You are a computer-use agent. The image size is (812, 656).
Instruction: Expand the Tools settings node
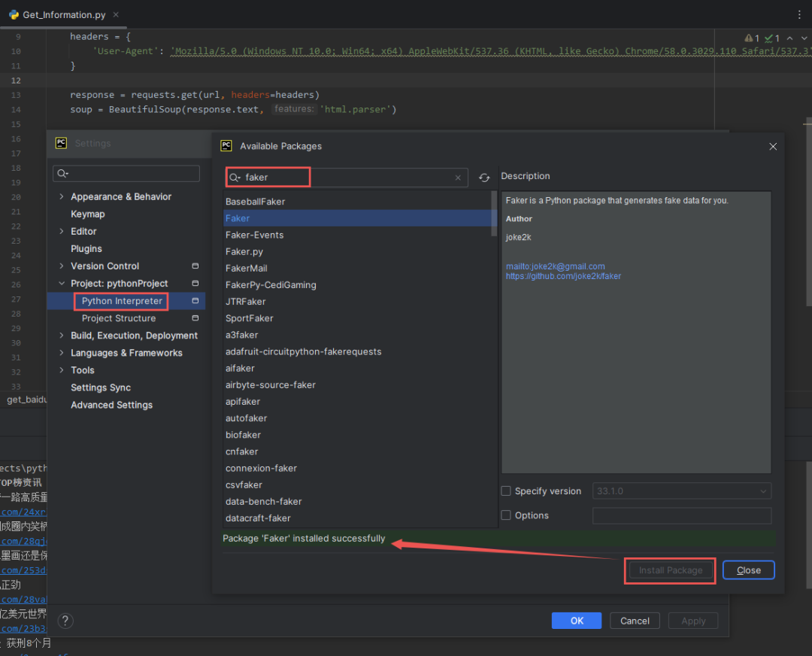pos(62,370)
